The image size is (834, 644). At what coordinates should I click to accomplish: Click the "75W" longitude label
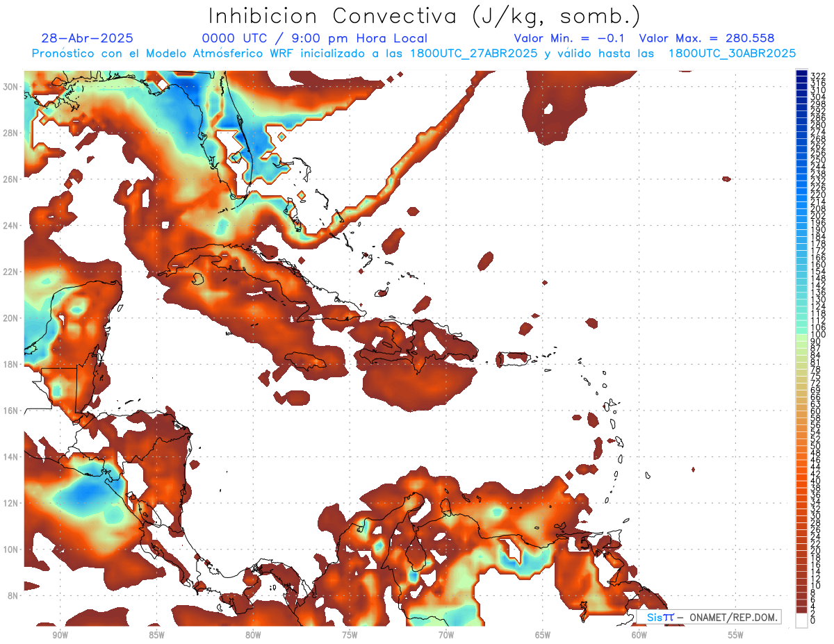[349, 635]
